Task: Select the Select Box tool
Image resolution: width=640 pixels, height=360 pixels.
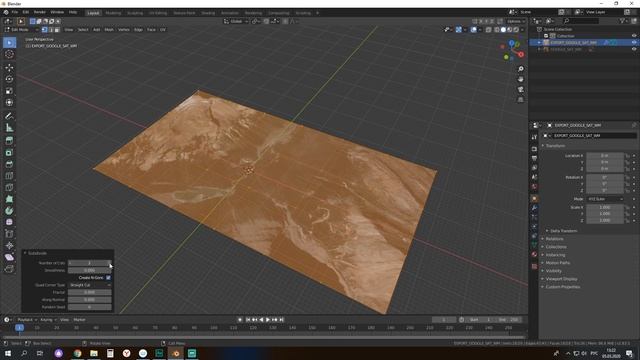Action: [x=9, y=42]
